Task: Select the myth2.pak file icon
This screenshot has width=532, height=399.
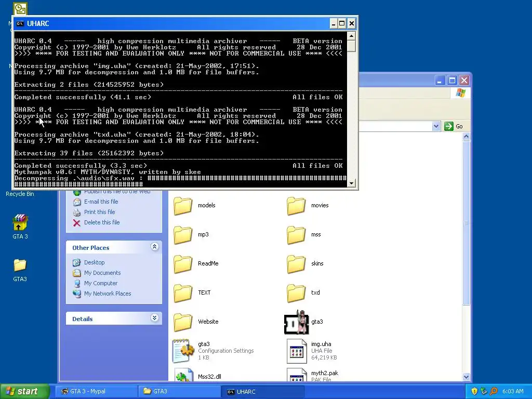Action: pos(297,375)
